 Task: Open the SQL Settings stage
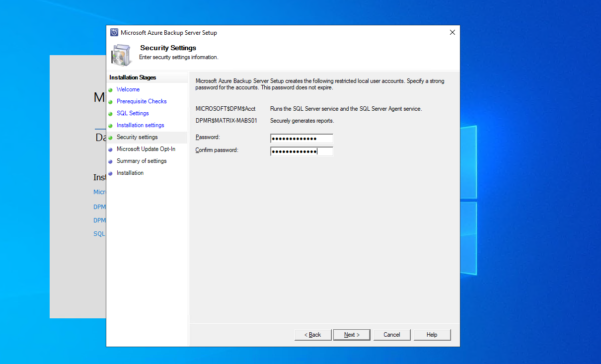[133, 113]
